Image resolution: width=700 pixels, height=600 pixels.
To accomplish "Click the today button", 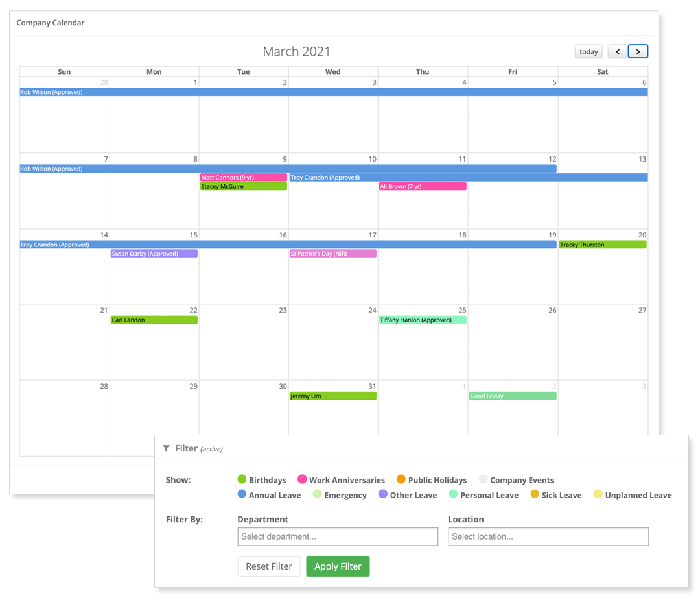I will coord(588,51).
